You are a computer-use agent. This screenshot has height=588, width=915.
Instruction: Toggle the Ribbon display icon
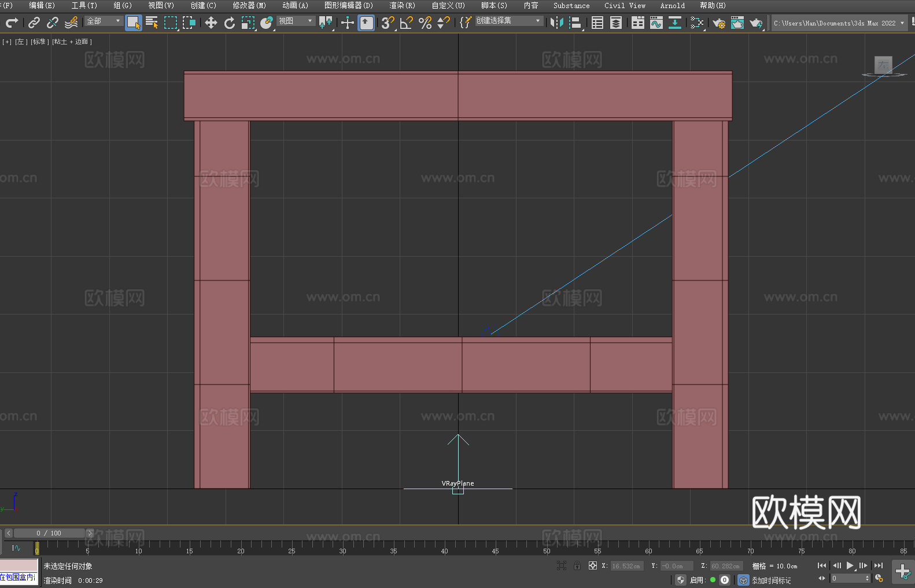tap(638, 23)
